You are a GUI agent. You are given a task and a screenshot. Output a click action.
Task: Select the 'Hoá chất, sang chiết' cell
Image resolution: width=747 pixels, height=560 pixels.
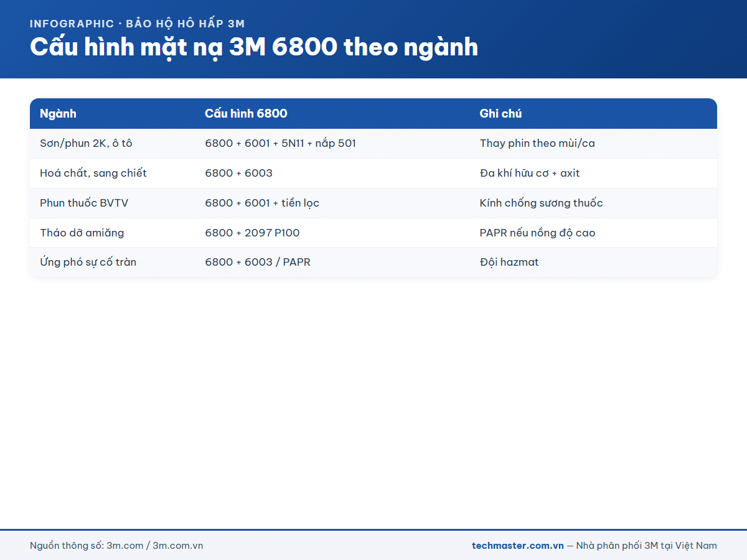pos(93,173)
